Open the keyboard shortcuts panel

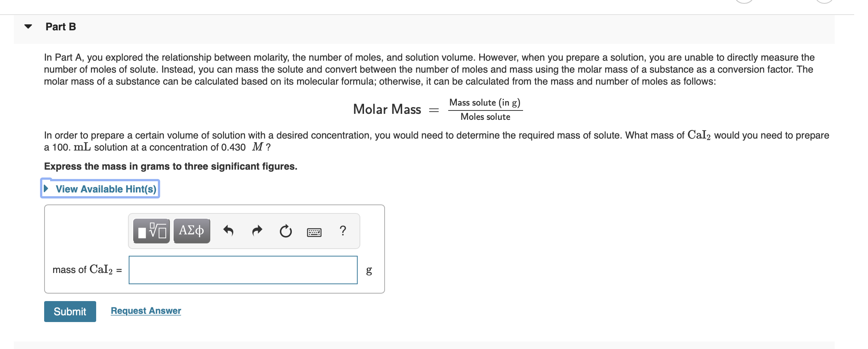click(314, 231)
